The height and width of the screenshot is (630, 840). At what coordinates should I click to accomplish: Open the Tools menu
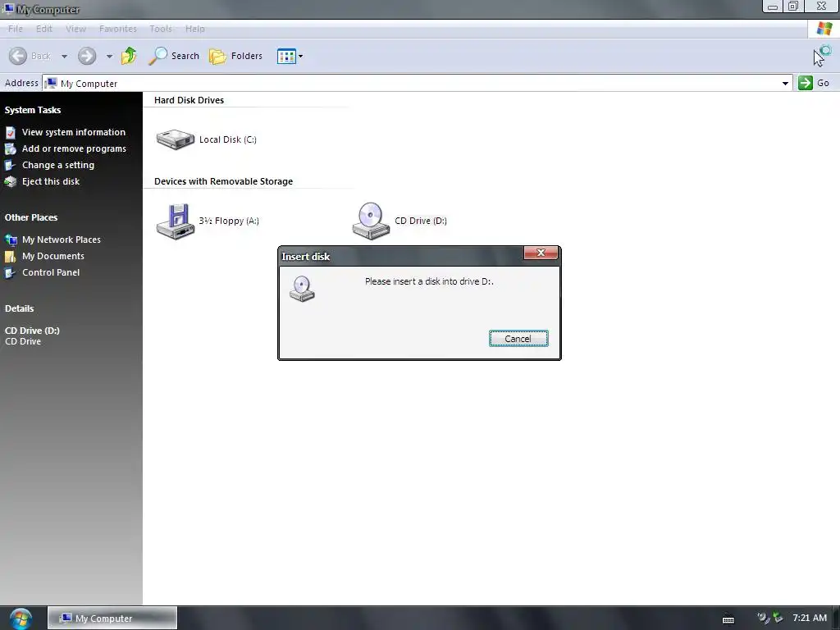click(x=161, y=29)
